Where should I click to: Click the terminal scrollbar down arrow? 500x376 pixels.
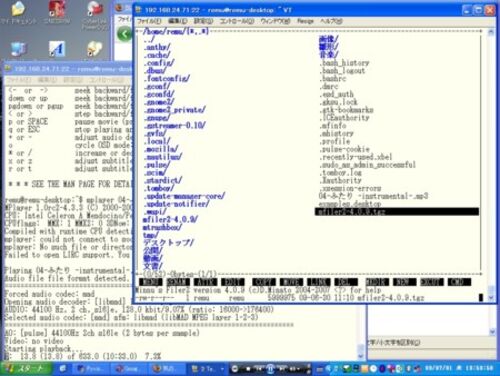[x=491, y=298]
